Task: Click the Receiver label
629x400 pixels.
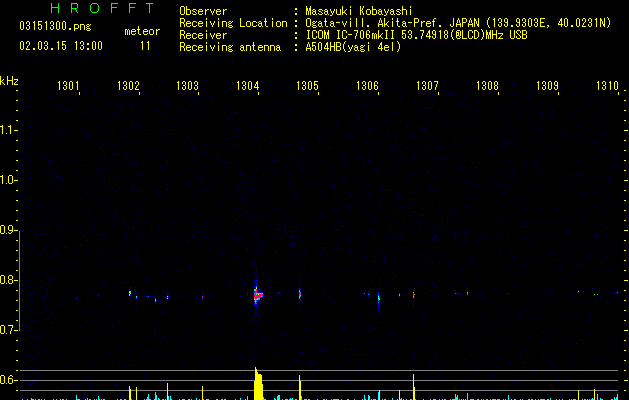Action: 203,35
